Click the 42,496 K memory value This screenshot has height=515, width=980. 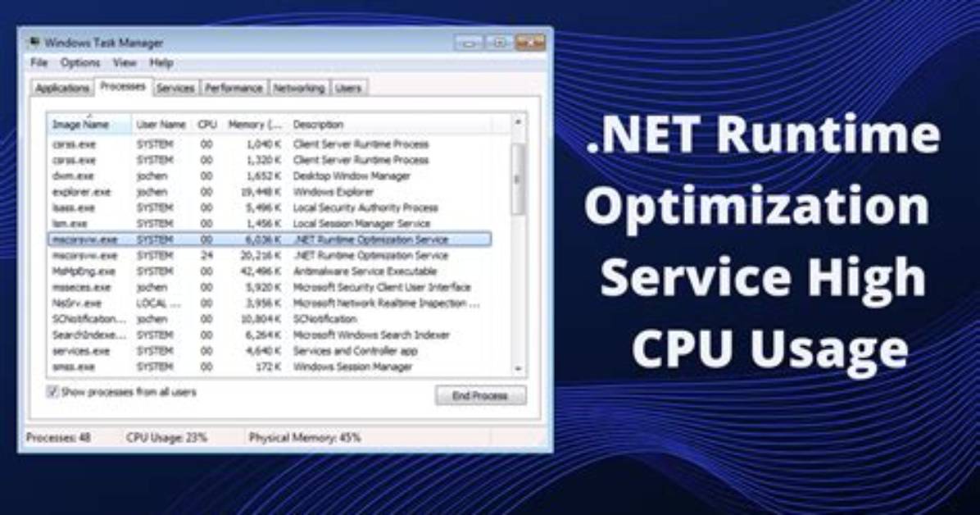261,271
